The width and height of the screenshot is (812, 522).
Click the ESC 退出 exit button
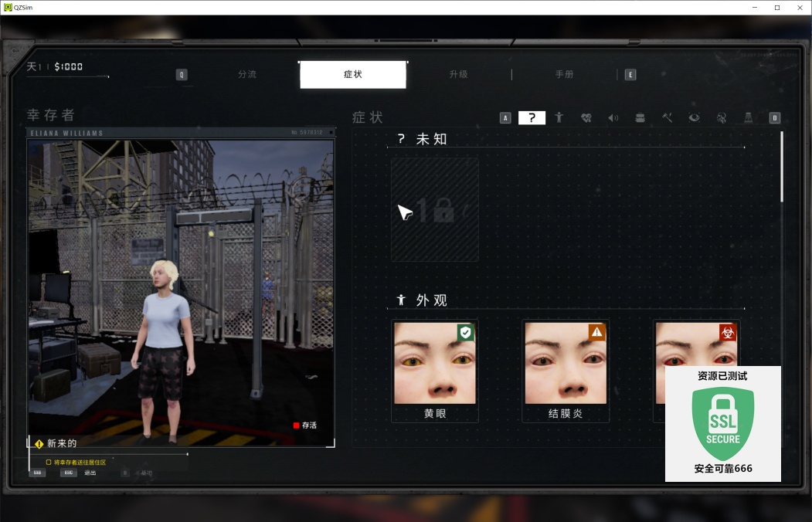pos(70,473)
